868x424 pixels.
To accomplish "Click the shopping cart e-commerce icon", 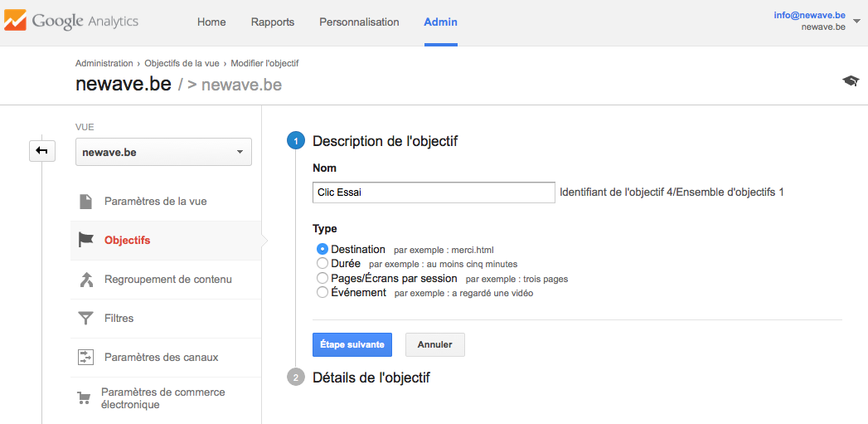I will (x=84, y=398).
